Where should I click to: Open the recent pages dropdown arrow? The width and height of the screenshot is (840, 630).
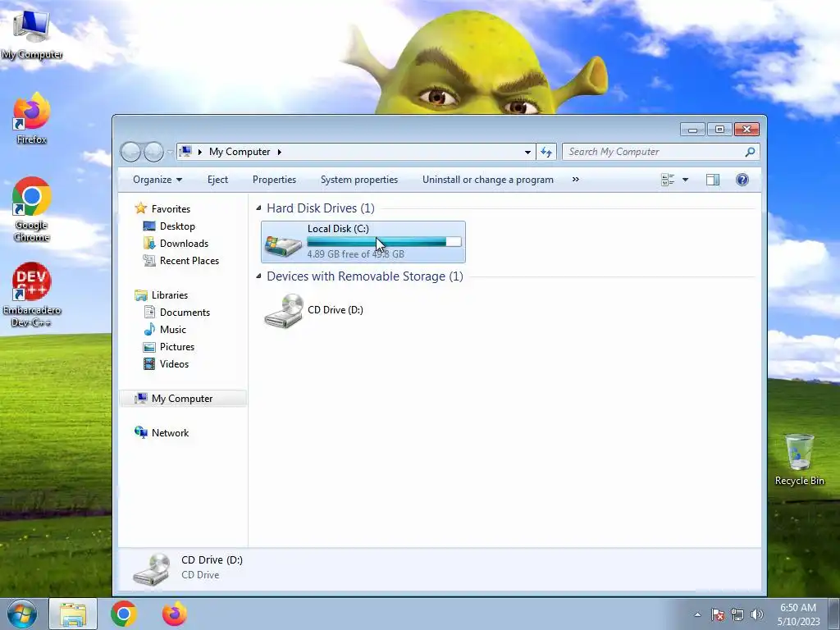[170, 152]
